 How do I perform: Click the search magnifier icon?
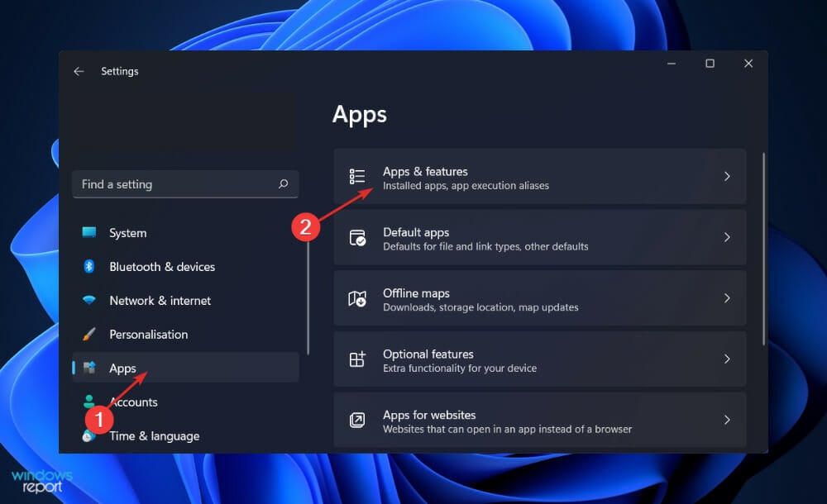point(283,183)
